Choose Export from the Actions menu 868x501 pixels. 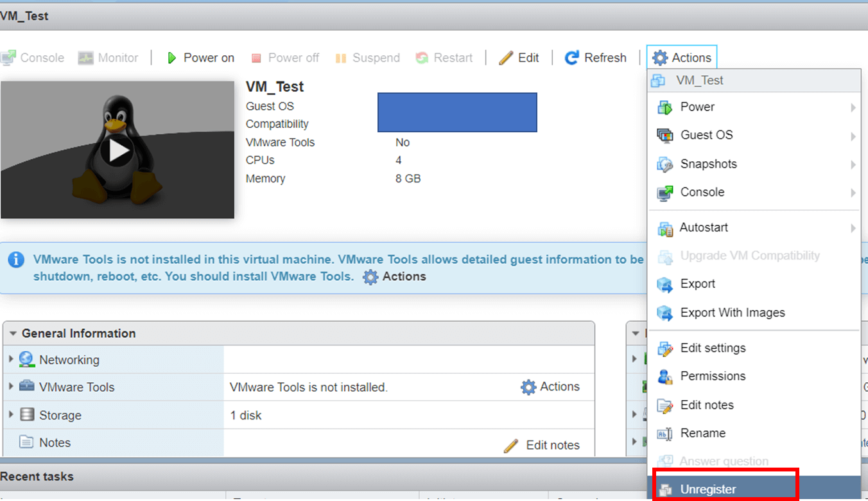click(x=754, y=284)
